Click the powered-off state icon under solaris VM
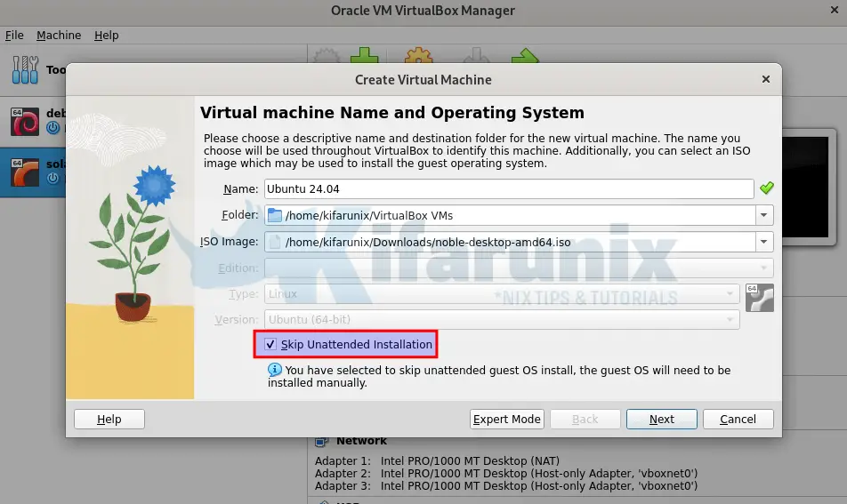847x504 pixels. tap(52, 178)
